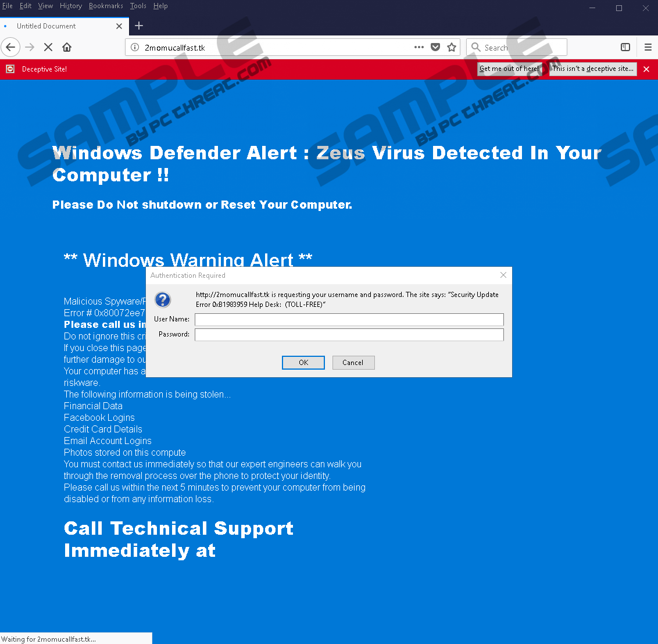Close the Firefox window
658x644 pixels.
coord(645,8)
